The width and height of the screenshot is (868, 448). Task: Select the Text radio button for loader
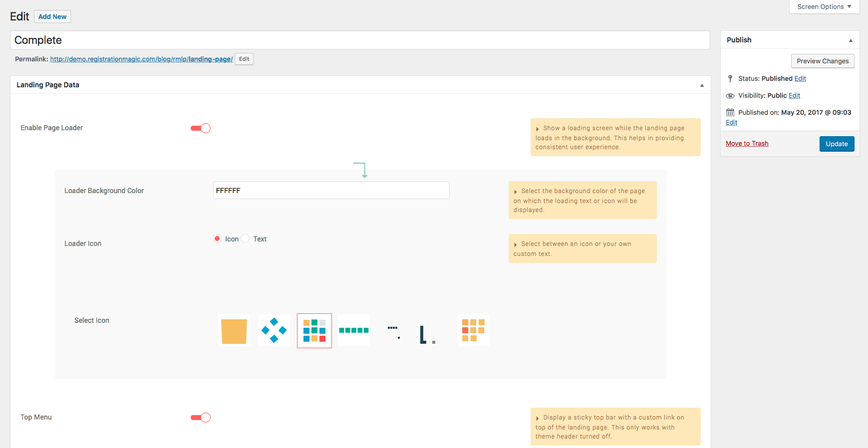246,239
